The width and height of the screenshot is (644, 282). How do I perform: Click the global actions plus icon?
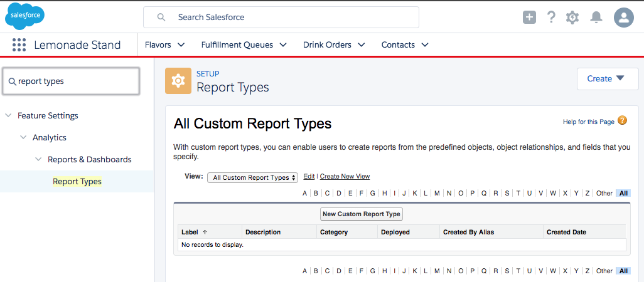(x=530, y=18)
